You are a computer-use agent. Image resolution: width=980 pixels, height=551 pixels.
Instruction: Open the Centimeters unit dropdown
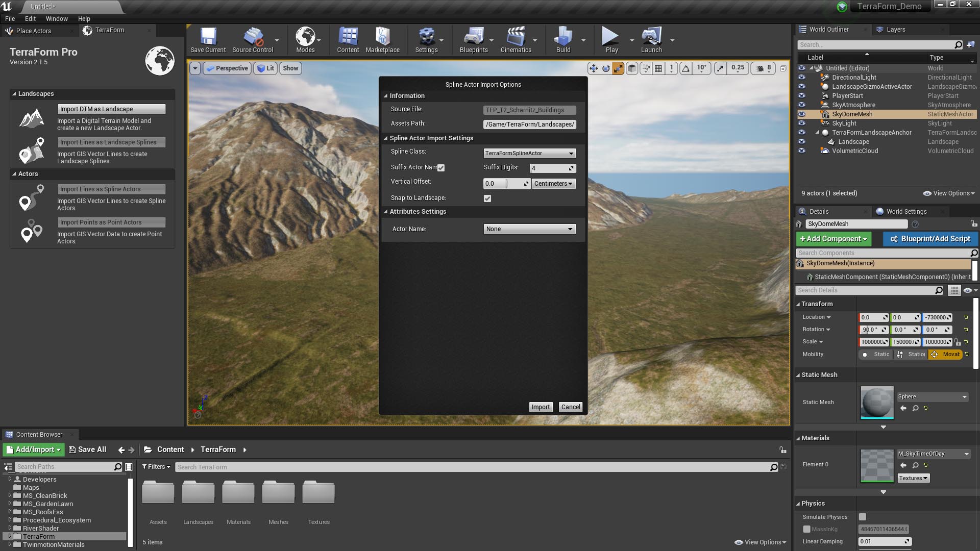[553, 184]
